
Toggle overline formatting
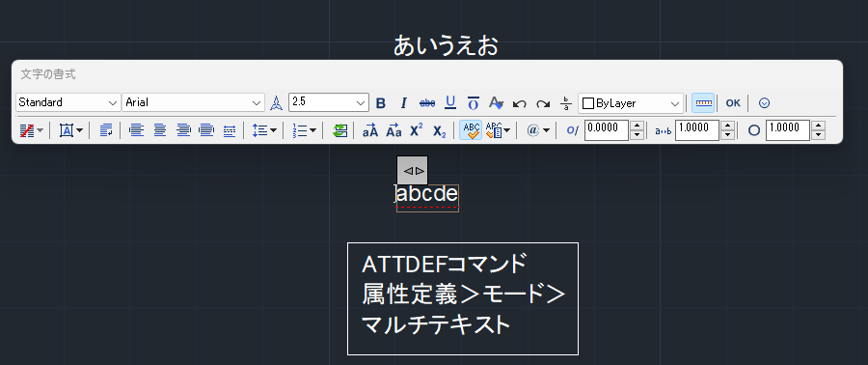click(474, 103)
